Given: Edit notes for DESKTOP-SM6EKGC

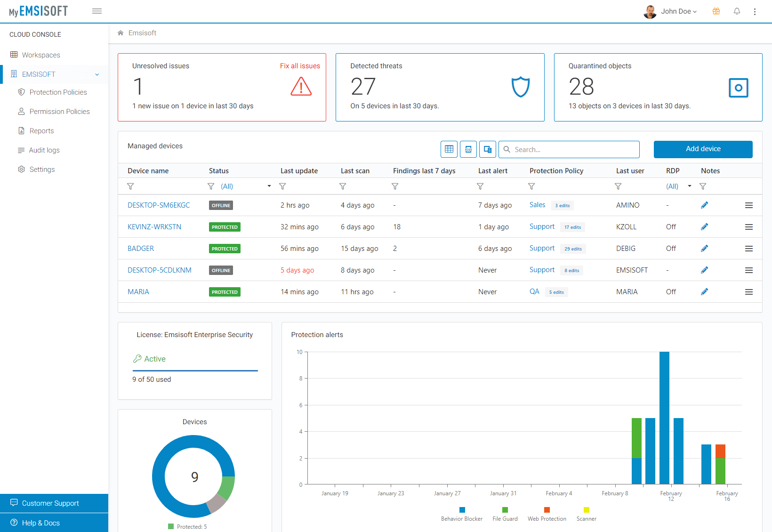Looking at the screenshot, I should (x=704, y=205).
